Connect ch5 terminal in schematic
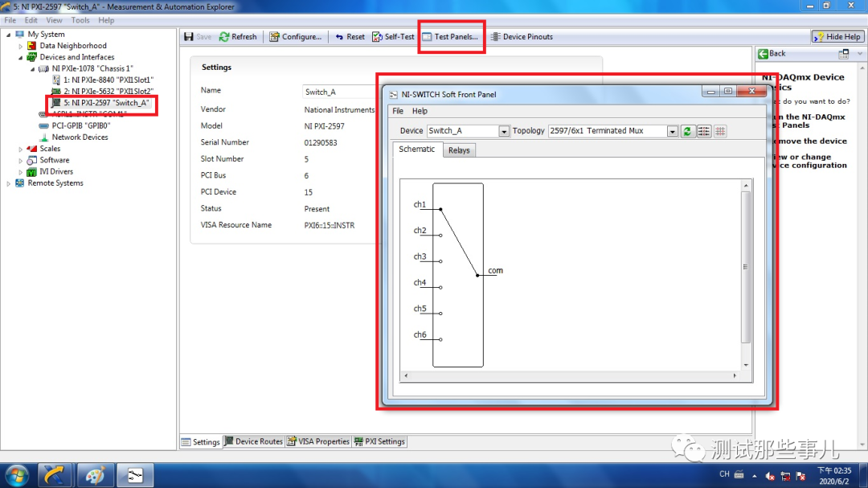The image size is (868, 488). point(440,314)
